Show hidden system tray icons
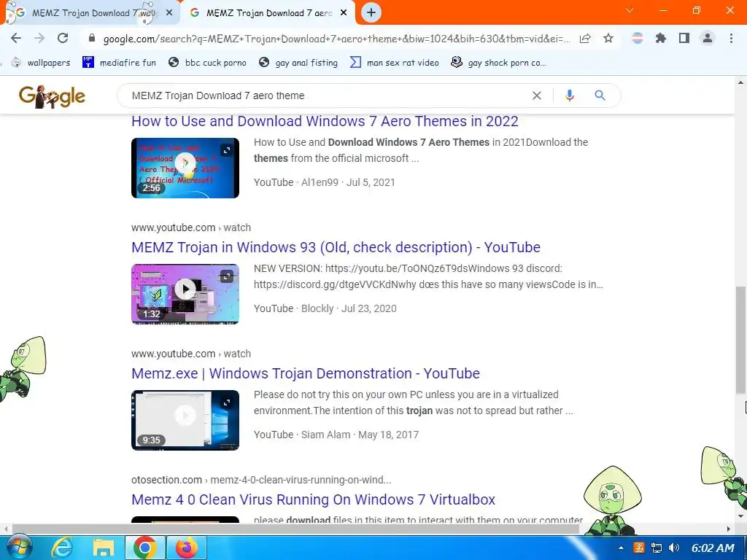Viewport: 747px width, 560px height. [621, 548]
